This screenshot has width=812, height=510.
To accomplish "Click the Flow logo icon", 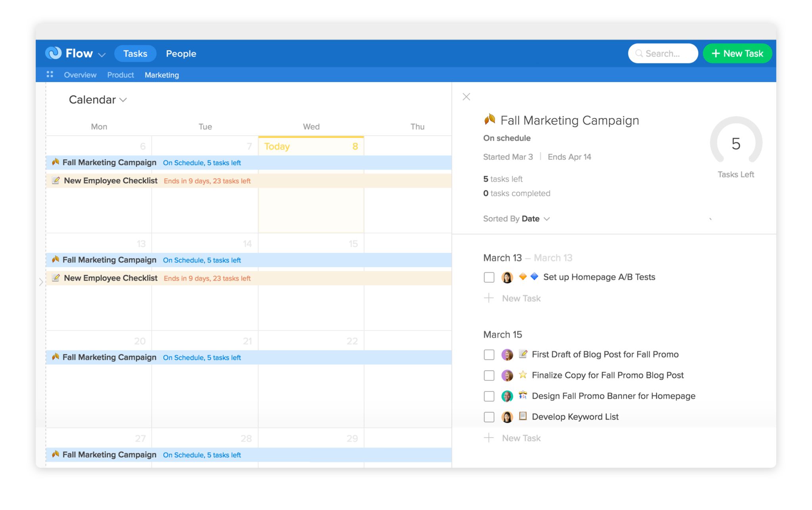I will coord(53,53).
